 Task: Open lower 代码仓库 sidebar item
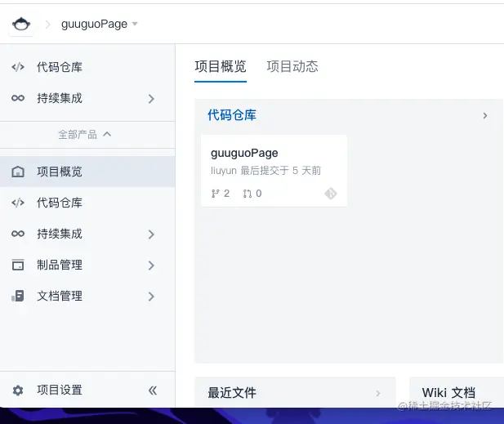pos(60,203)
